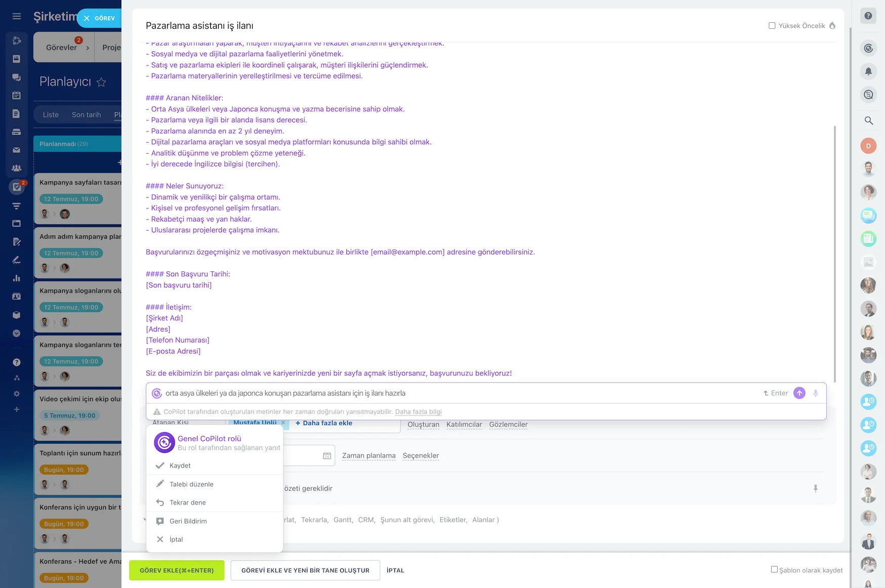
Task: Switch to Oluşturan tab link
Action: pyautogui.click(x=423, y=425)
